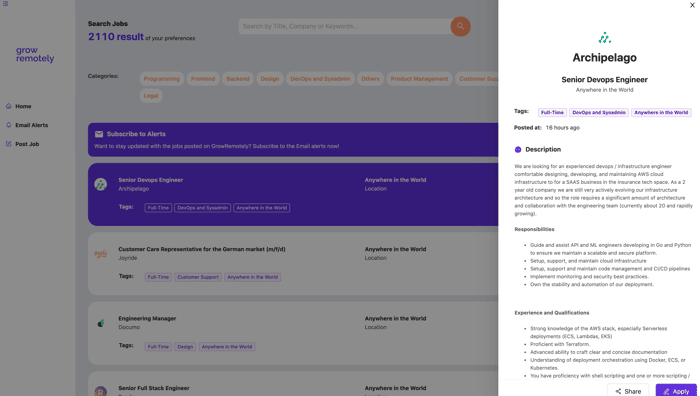Click the 2110 result count text
Screen dimensions: 700x396
[x=116, y=37]
